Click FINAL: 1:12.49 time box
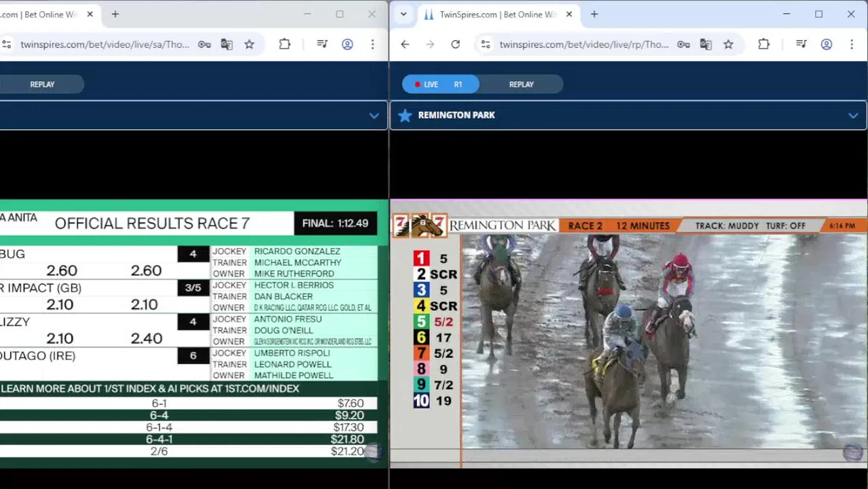 336,223
